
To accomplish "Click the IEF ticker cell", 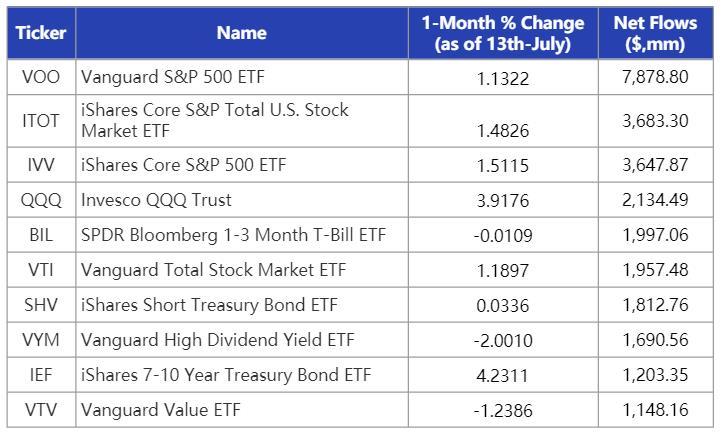I will tap(40, 375).
